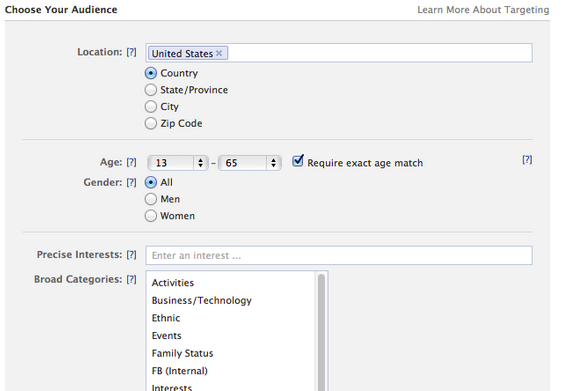Open Learn More About Targeting link
The width and height of the screenshot is (565, 391).
tap(483, 10)
